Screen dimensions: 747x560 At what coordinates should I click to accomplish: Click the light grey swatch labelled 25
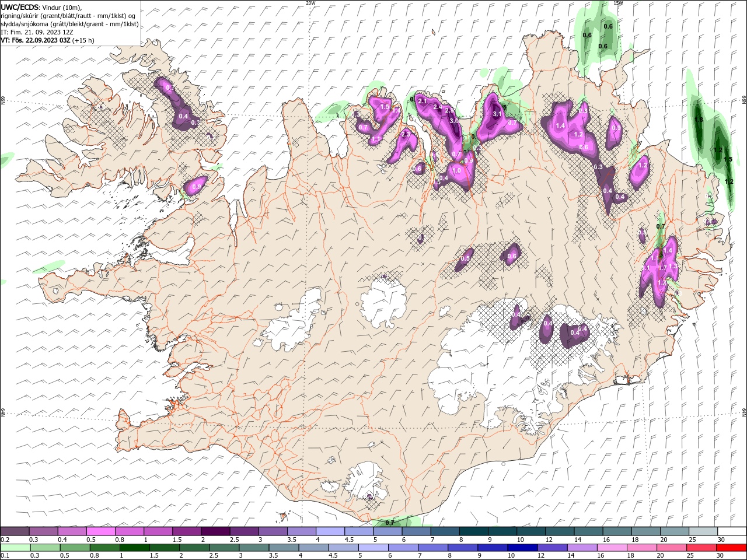(703, 531)
